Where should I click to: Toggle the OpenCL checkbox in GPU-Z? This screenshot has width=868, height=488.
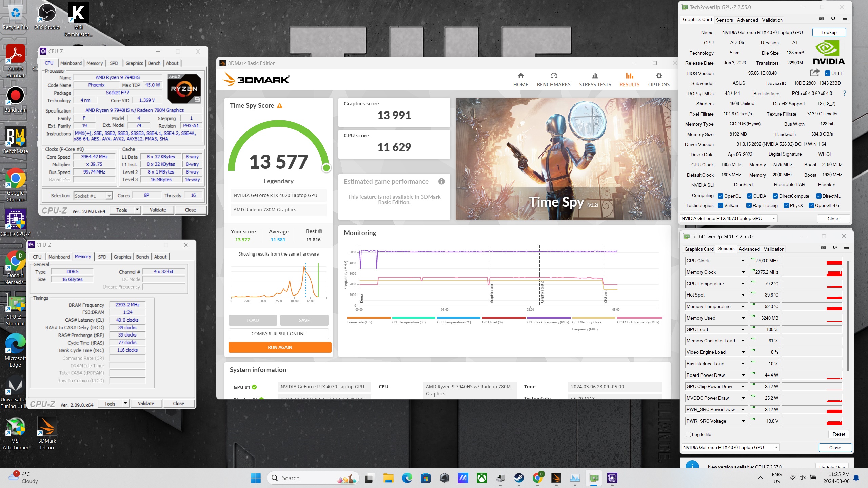[721, 196]
